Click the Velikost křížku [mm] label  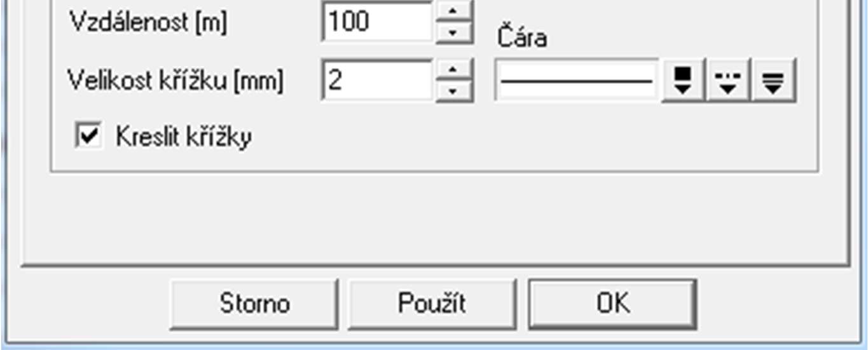tap(176, 81)
